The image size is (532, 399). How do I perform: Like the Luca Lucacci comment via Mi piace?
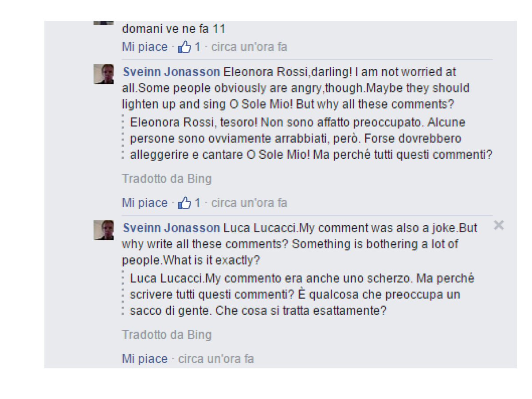pyautogui.click(x=145, y=359)
